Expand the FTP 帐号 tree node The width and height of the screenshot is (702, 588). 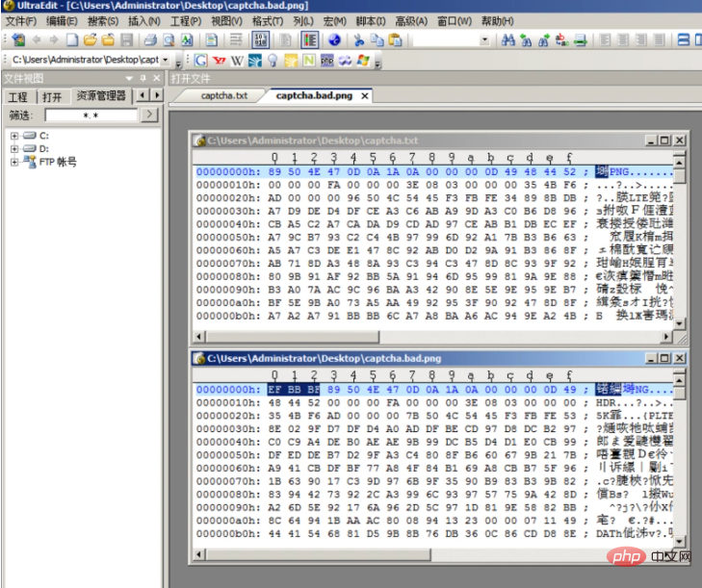pyautogui.click(x=14, y=162)
